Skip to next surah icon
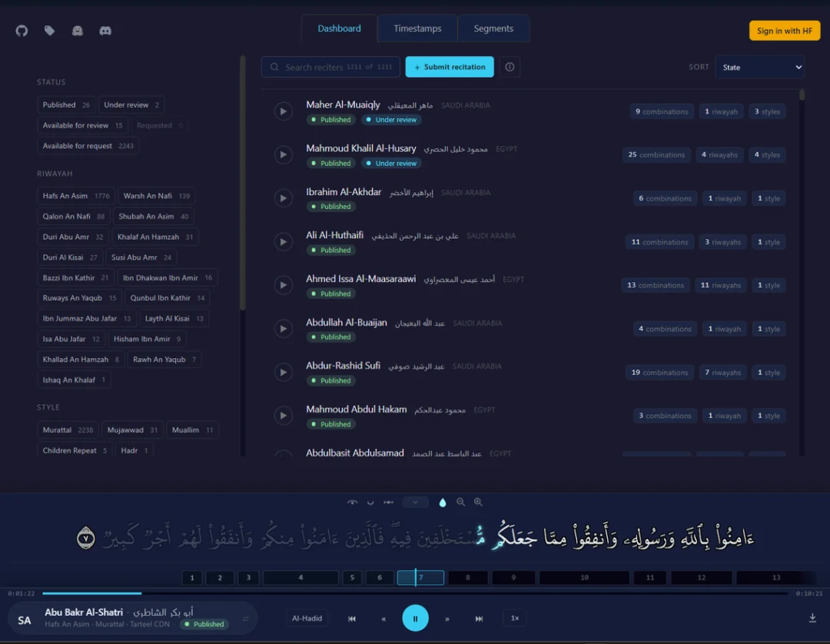This screenshot has height=644, width=830. point(479,619)
